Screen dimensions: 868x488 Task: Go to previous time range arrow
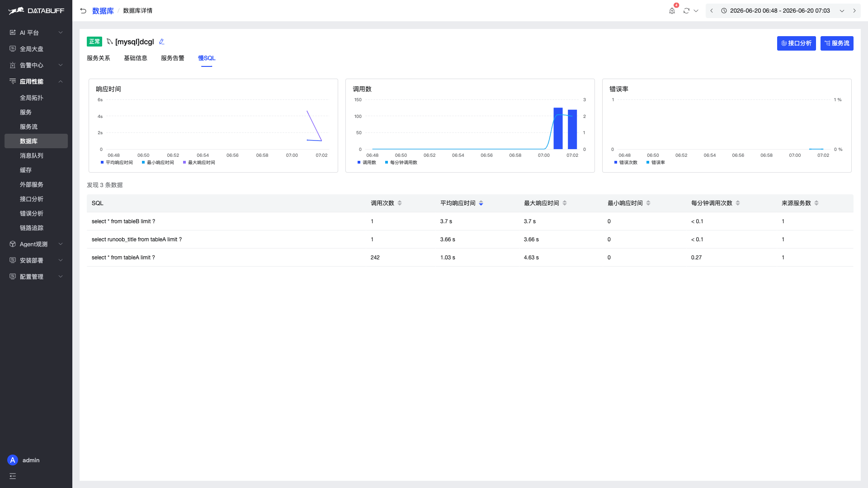(712, 11)
